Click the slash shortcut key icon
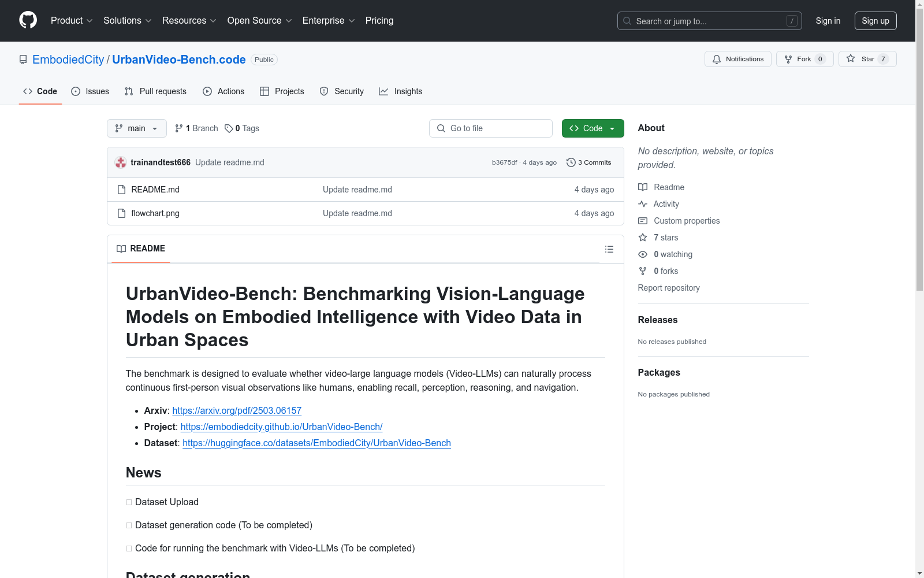 pyautogui.click(x=792, y=21)
